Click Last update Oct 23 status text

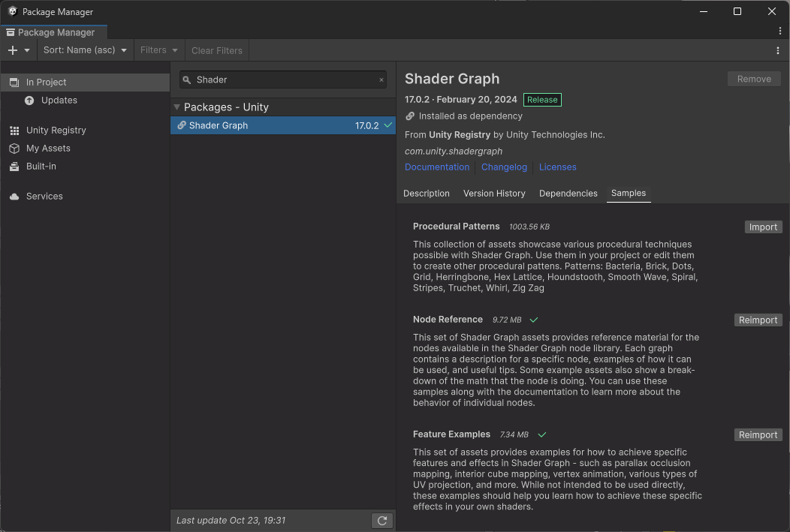[x=231, y=521]
